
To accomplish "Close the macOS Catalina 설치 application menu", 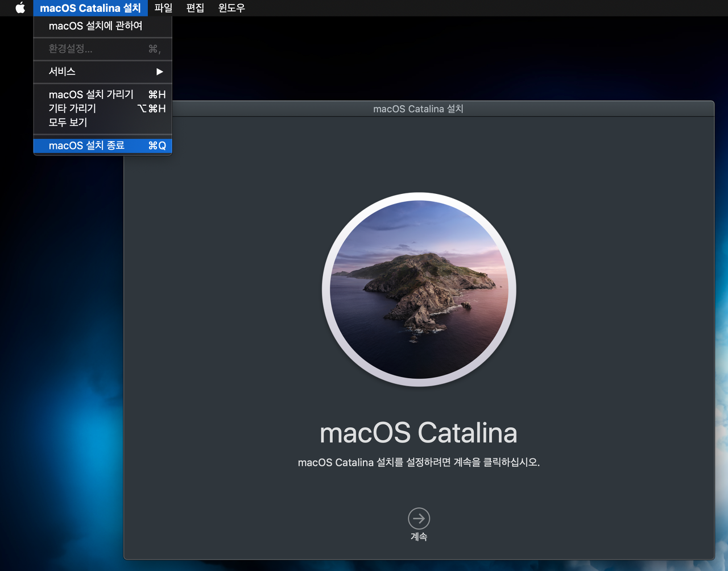I will 90,8.
